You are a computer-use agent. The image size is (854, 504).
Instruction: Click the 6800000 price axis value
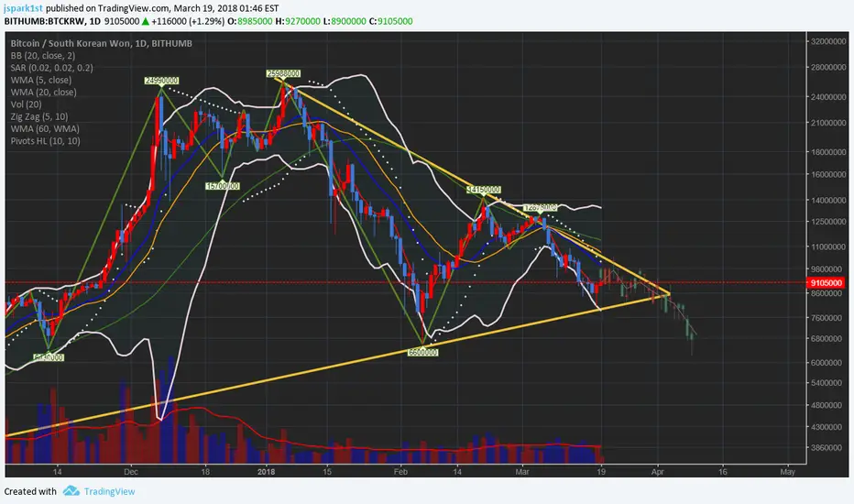(827, 338)
